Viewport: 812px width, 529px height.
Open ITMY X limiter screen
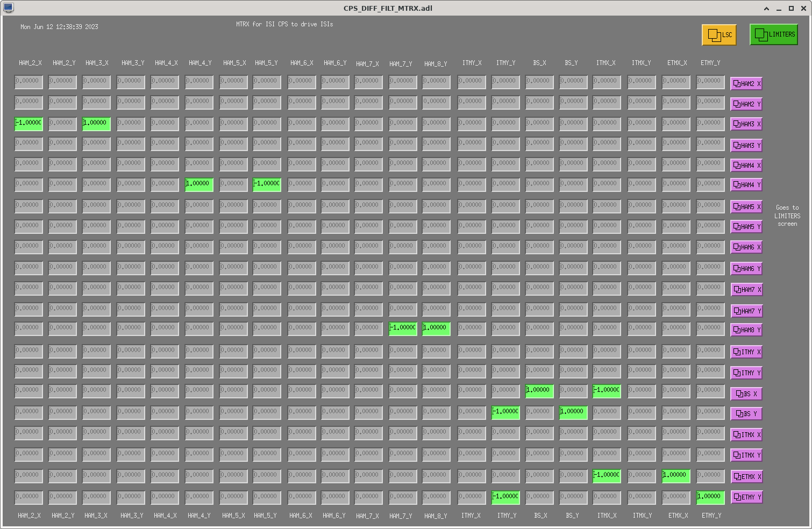(x=746, y=352)
